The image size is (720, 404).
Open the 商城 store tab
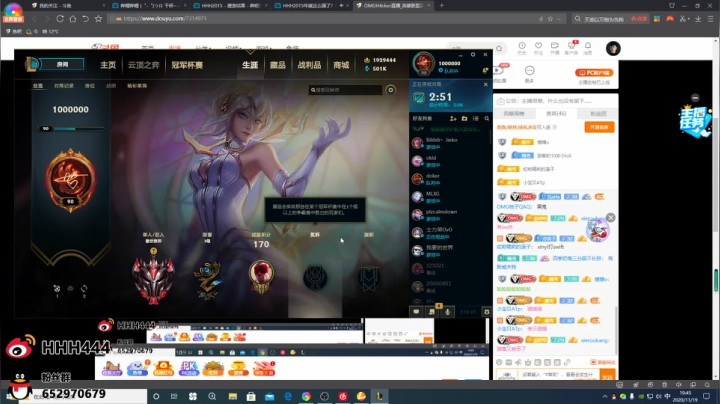(341, 65)
